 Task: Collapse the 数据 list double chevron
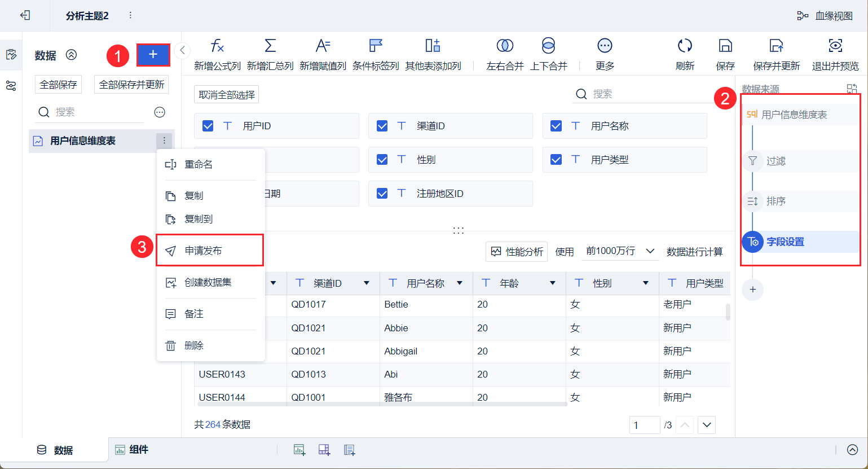(71, 55)
